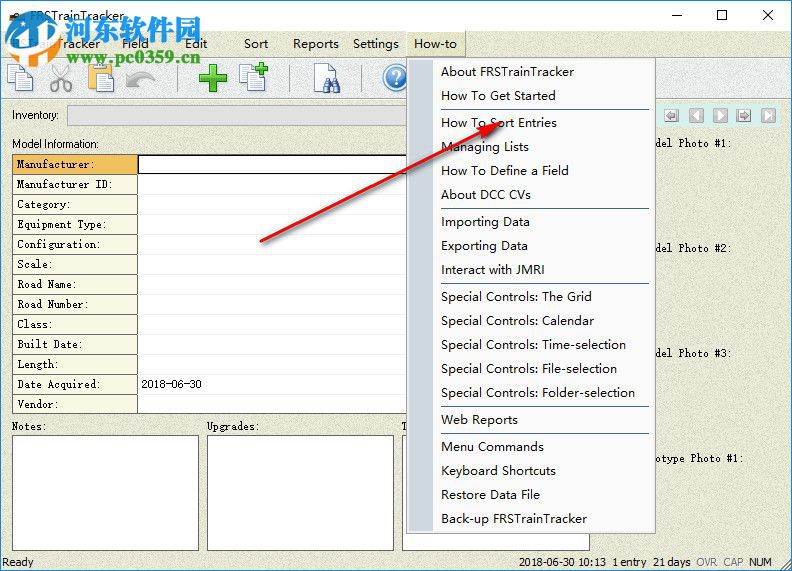Choose About DCC CVs
Image resolution: width=792 pixels, height=571 pixels.
[x=486, y=195]
